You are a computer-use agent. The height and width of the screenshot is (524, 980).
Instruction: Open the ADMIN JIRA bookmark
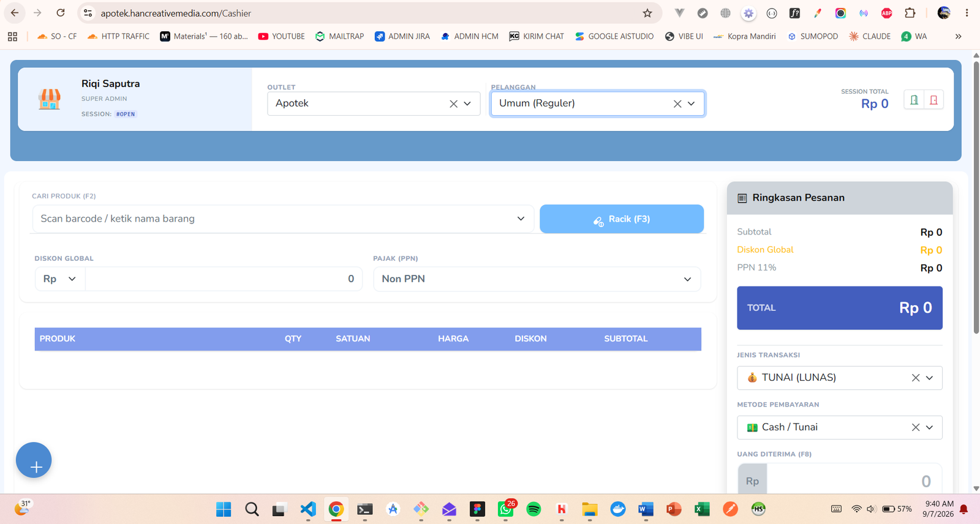pyautogui.click(x=402, y=37)
